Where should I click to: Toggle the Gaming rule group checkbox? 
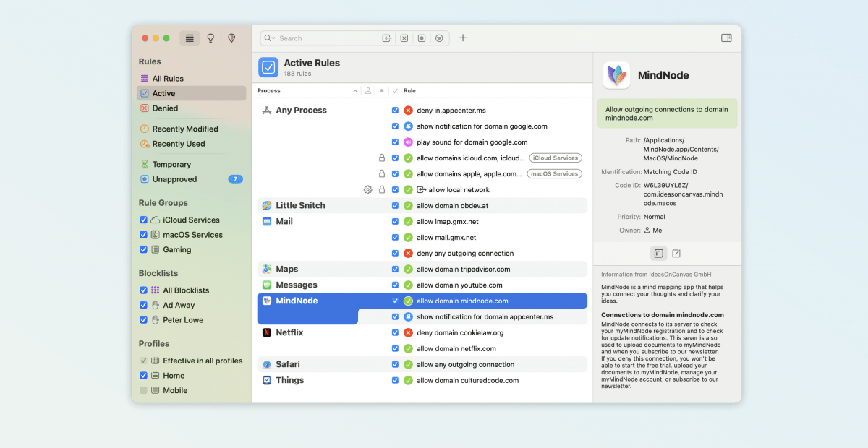(143, 250)
